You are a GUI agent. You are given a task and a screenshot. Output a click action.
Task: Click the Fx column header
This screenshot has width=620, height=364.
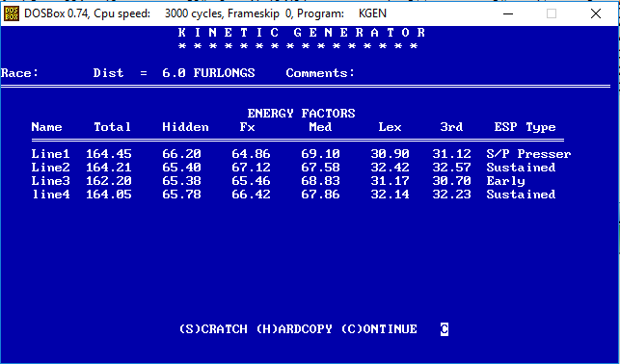(248, 127)
